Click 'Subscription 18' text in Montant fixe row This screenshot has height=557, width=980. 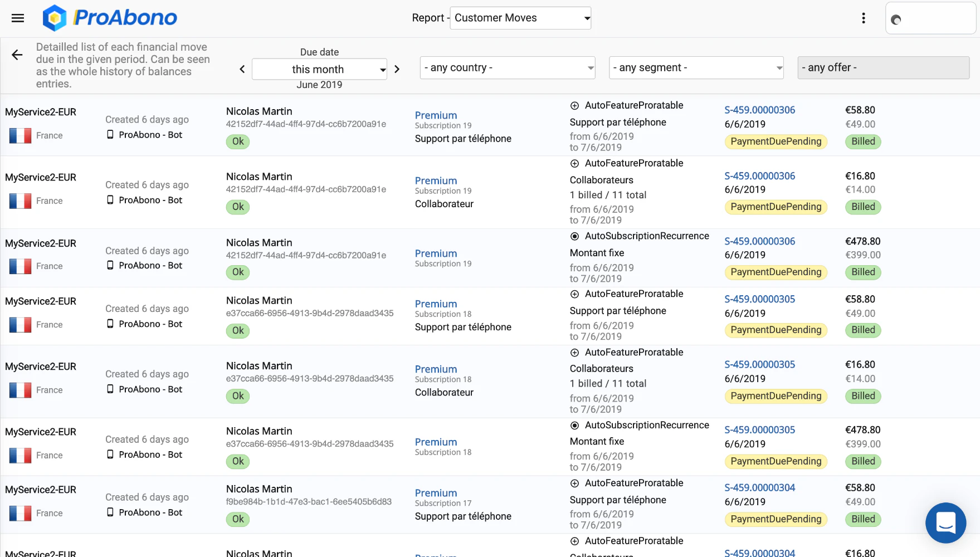tap(443, 452)
